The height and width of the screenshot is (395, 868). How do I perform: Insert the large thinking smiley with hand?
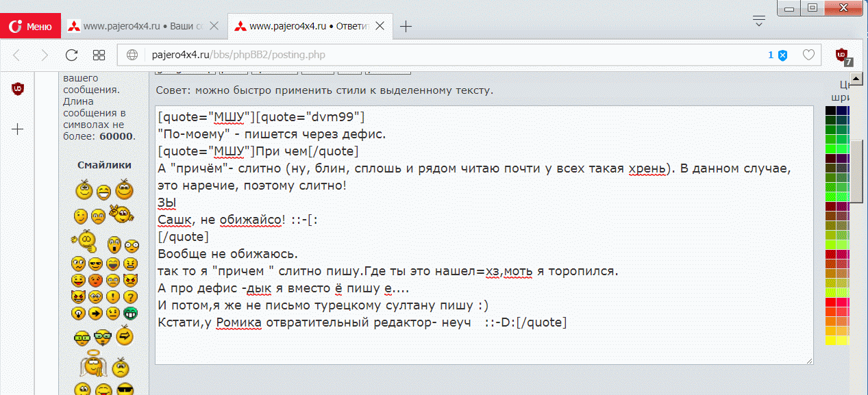pos(85,240)
